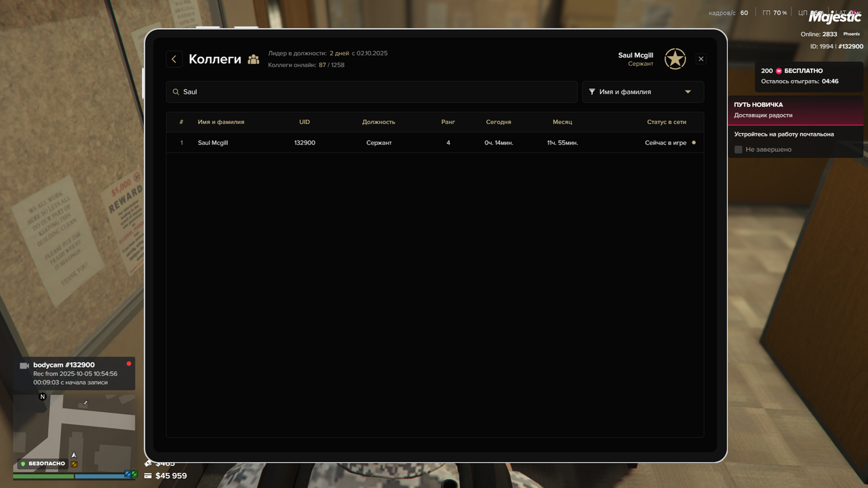This screenshot has width=868, height=488.
Task: Click the funnel filter icon
Action: (592, 91)
